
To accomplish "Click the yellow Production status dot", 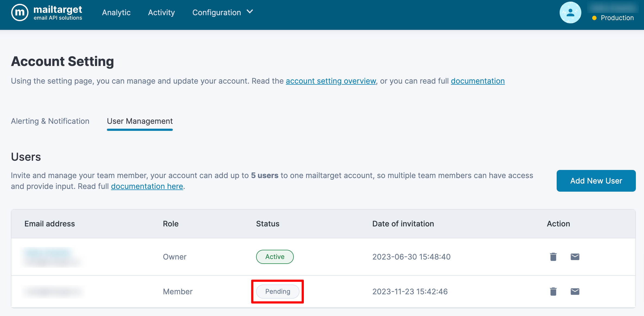I will [x=594, y=18].
